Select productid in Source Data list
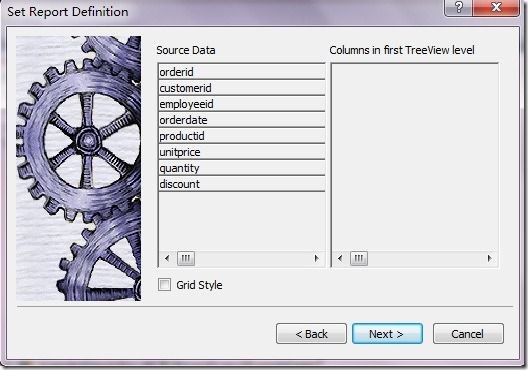 [x=241, y=136]
